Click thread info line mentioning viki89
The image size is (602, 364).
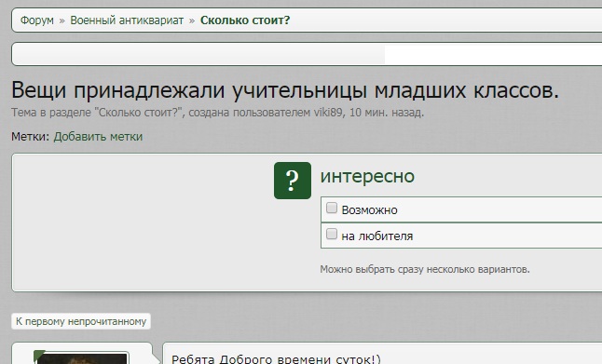coord(217,113)
